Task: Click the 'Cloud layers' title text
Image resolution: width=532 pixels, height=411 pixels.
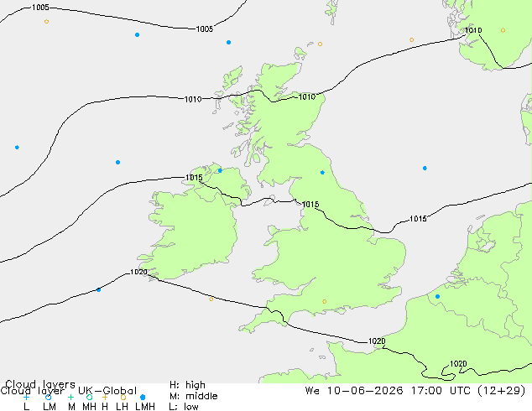Action: [40, 384]
